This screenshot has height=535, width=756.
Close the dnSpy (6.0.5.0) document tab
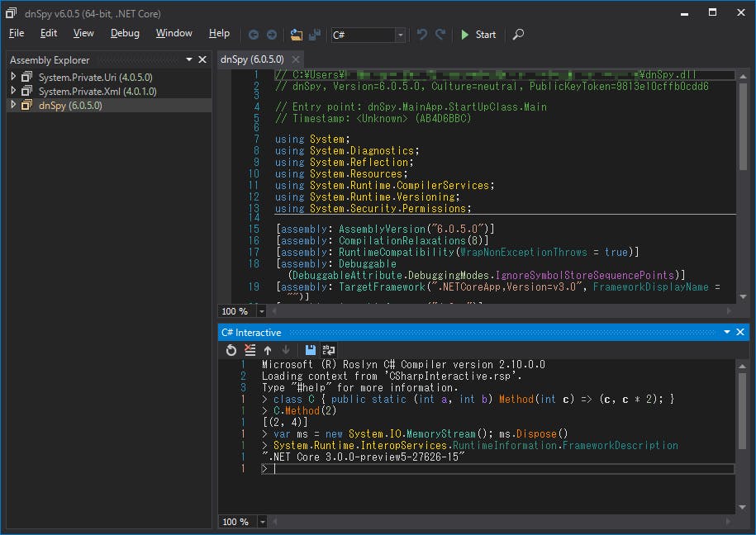(296, 59)
